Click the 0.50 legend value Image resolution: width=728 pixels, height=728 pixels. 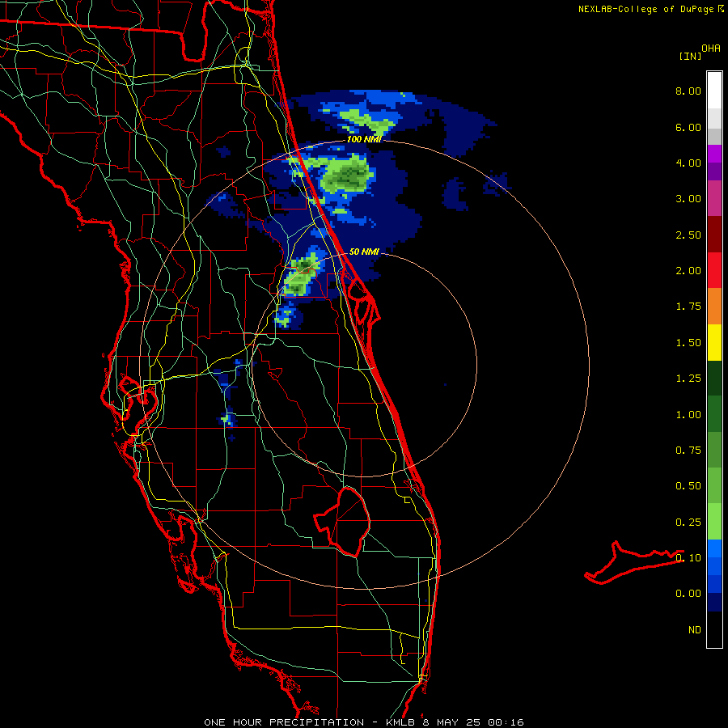tap(688, 486)
